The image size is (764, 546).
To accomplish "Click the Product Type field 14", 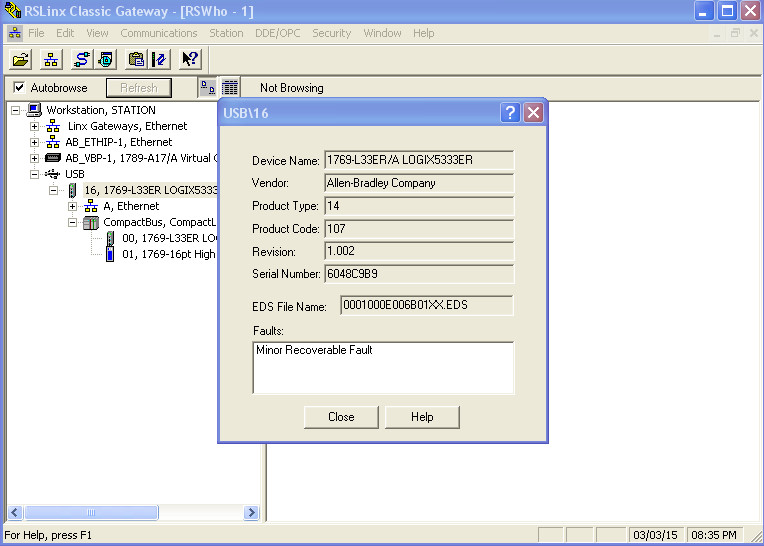I will point(419,206).
